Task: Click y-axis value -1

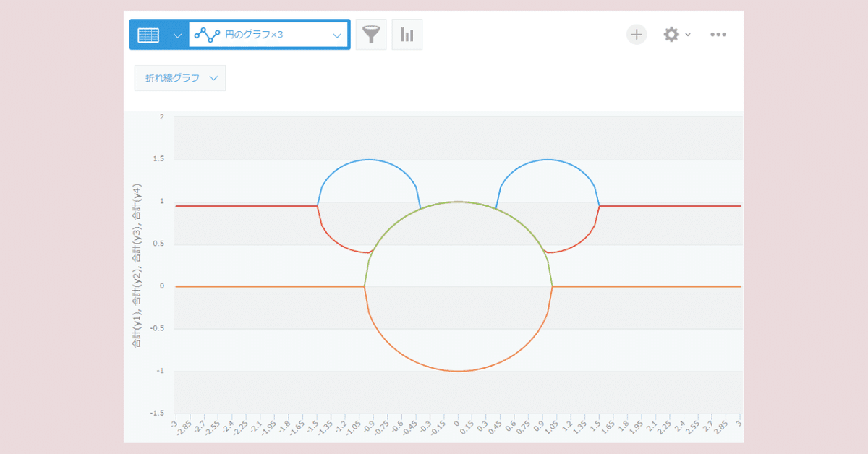Action: pyautogui.click(x=161, y=372)
